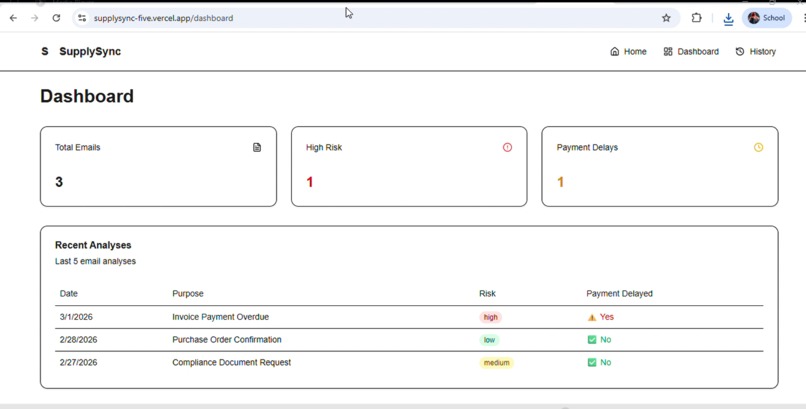Click the clock icon in Payment Delays card

(758, 147)
